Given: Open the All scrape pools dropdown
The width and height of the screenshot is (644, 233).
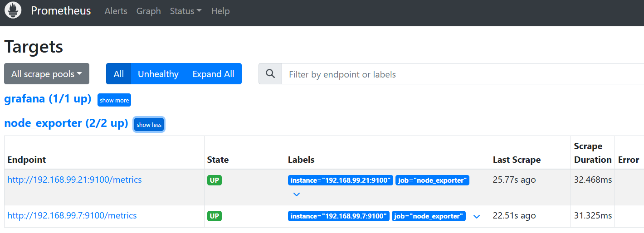Looking at the screenshot, I should click(47, 74).
